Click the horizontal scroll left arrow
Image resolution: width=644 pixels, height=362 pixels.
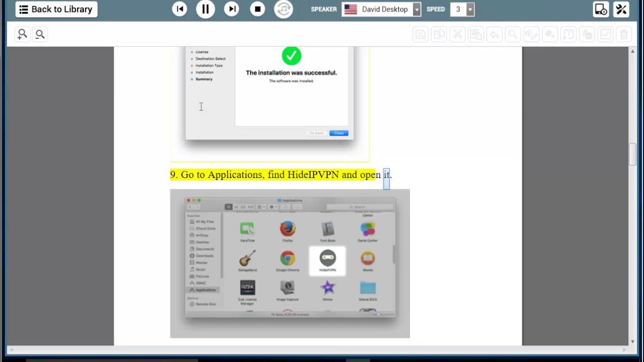tap(11, 350)
